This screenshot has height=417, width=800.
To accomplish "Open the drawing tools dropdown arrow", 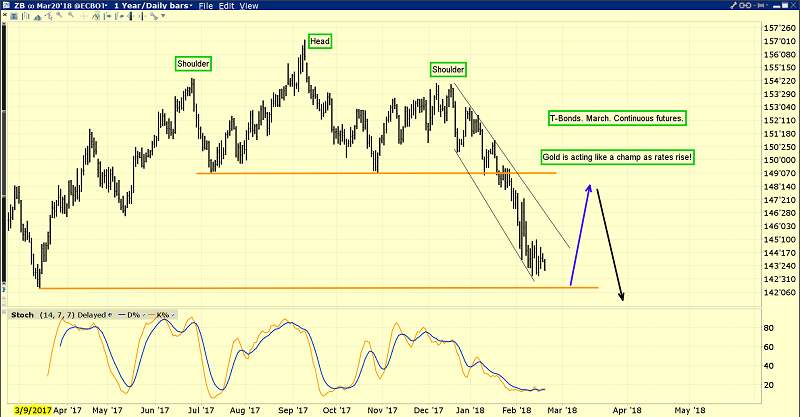I will [x=163, y=16].
